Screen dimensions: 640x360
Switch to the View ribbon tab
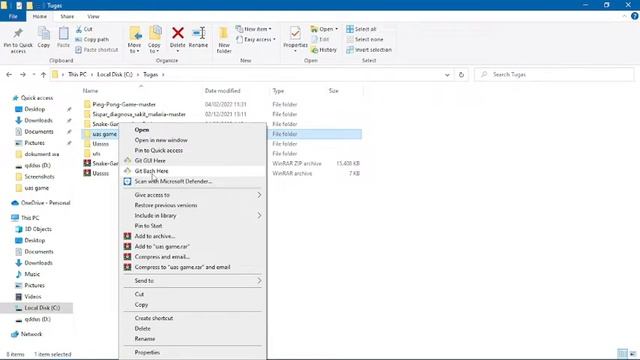pyautogui.click(x=93, y=16)
